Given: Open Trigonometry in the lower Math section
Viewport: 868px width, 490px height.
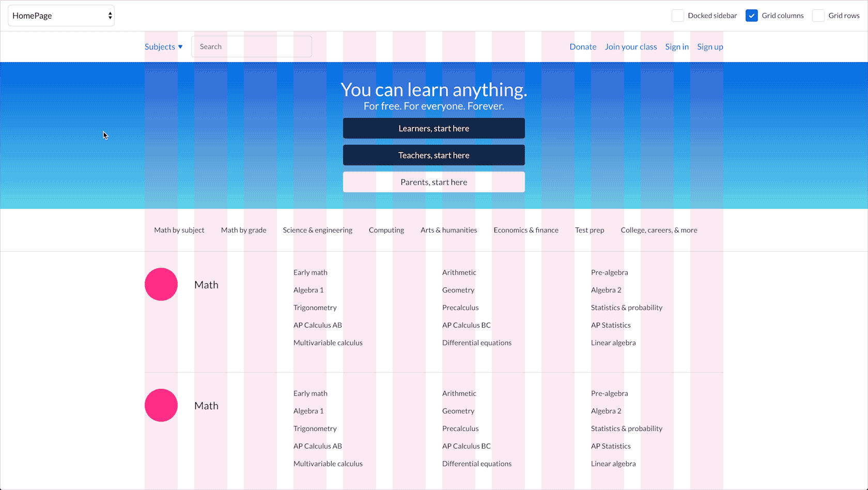Looking at the screenshot, I should pyautogui.click(x=315, y=428).
